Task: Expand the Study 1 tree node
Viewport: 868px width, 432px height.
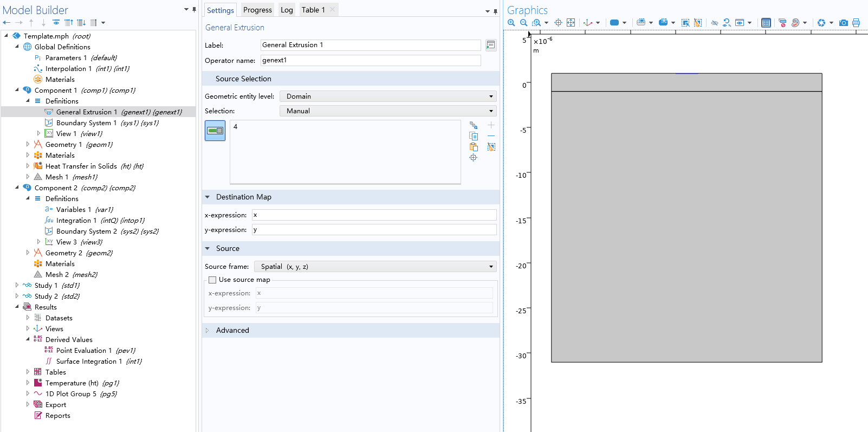Action: 17,285
